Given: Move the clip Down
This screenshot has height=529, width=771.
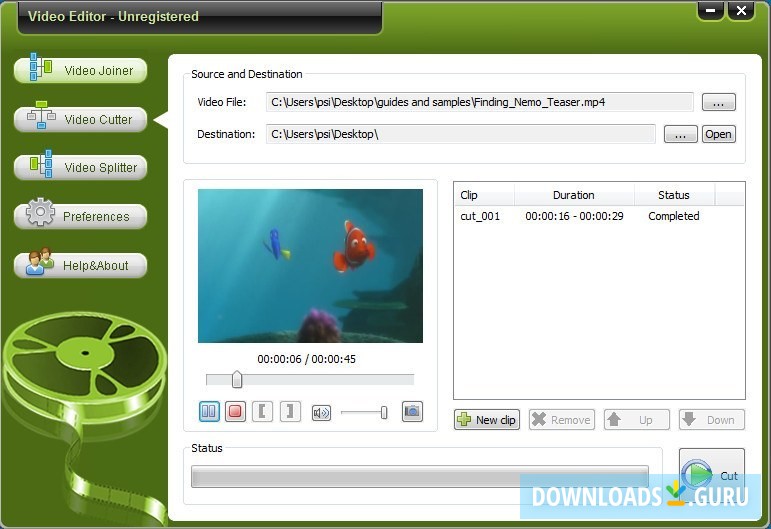Looking at the screenshot, I should [x=712, y=420].
